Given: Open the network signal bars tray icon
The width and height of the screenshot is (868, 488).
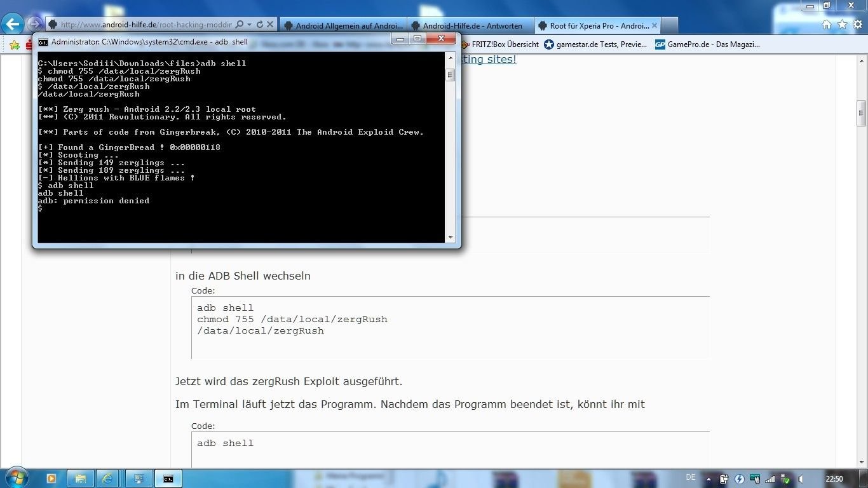Looking at the screenshot, I should coord(770,479).
